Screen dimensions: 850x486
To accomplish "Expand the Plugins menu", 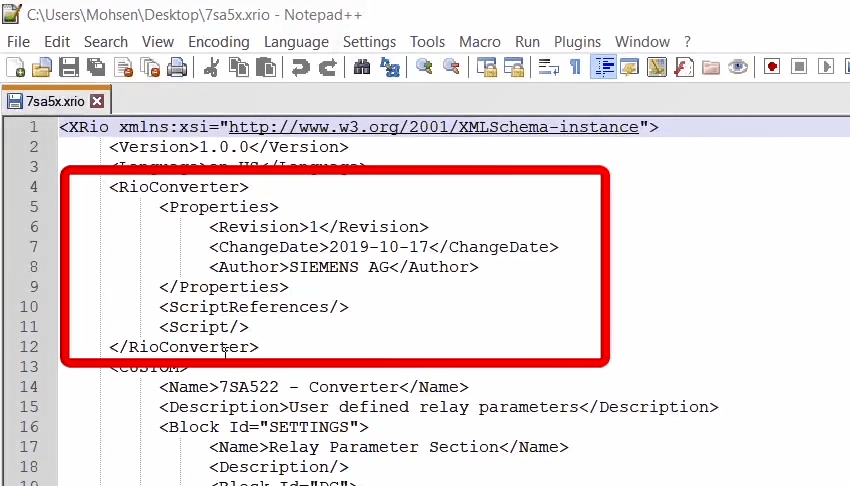I will [577, 41].
